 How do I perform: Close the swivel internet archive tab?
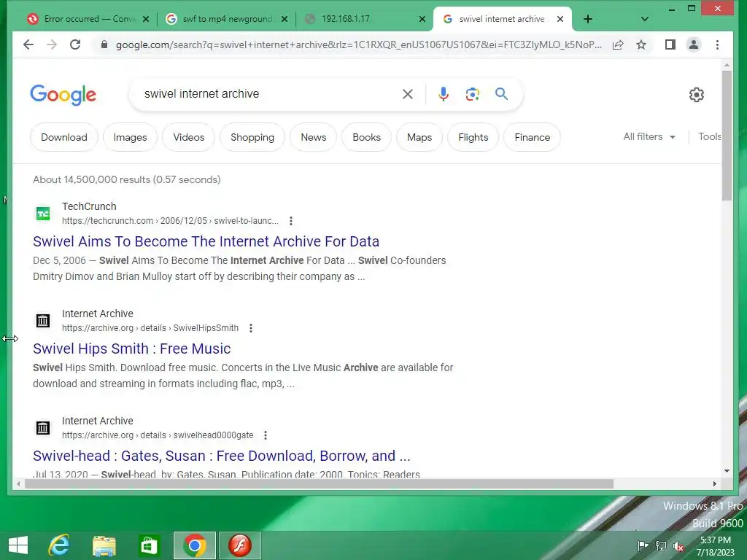pos(560,19)
